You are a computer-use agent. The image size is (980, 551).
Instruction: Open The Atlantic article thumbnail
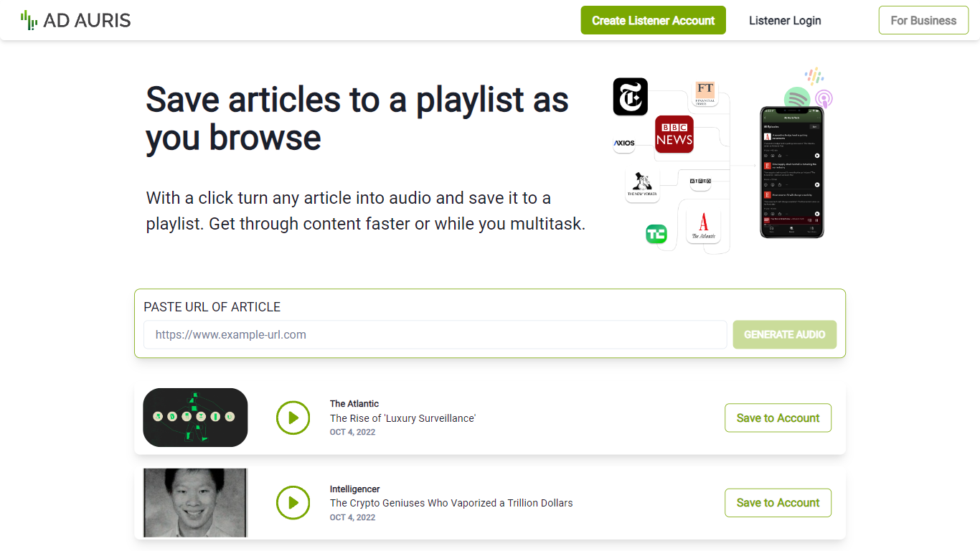click(x=195, y=418)
